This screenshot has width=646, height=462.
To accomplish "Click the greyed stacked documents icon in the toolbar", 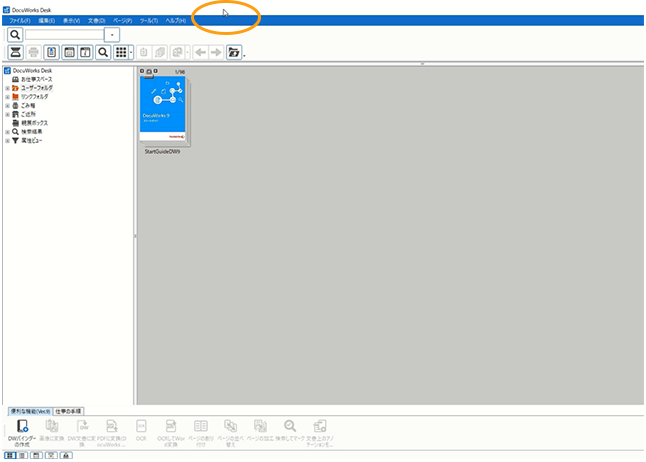I will point(159,52).
